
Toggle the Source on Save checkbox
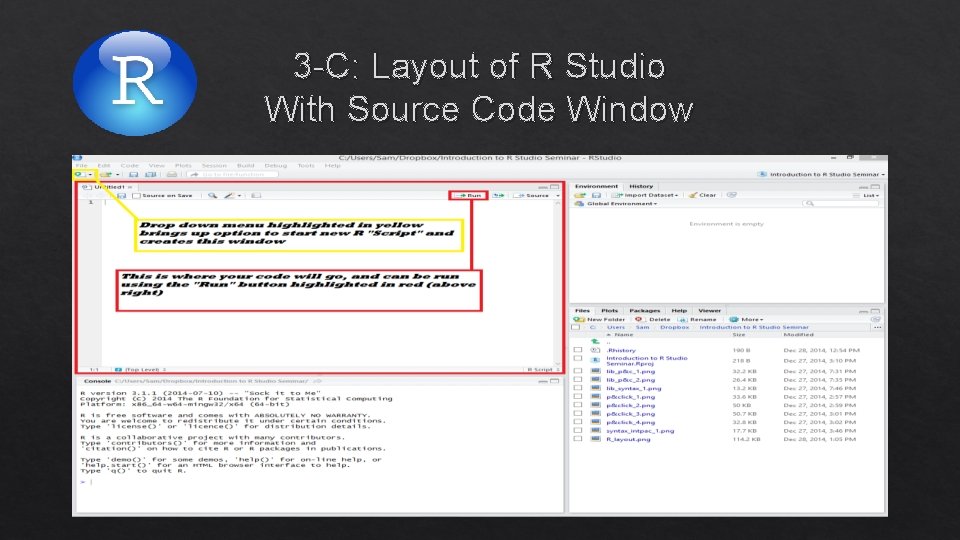[137, 195]
